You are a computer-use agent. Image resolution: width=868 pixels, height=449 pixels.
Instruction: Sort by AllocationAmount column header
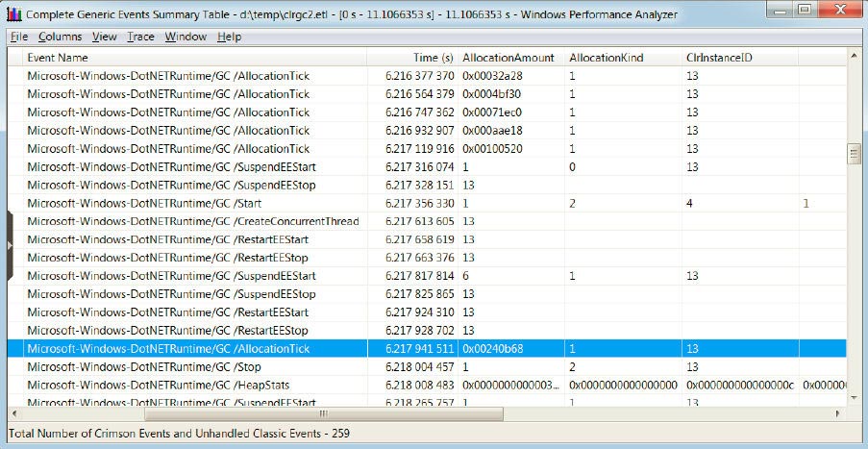(512, 58)
